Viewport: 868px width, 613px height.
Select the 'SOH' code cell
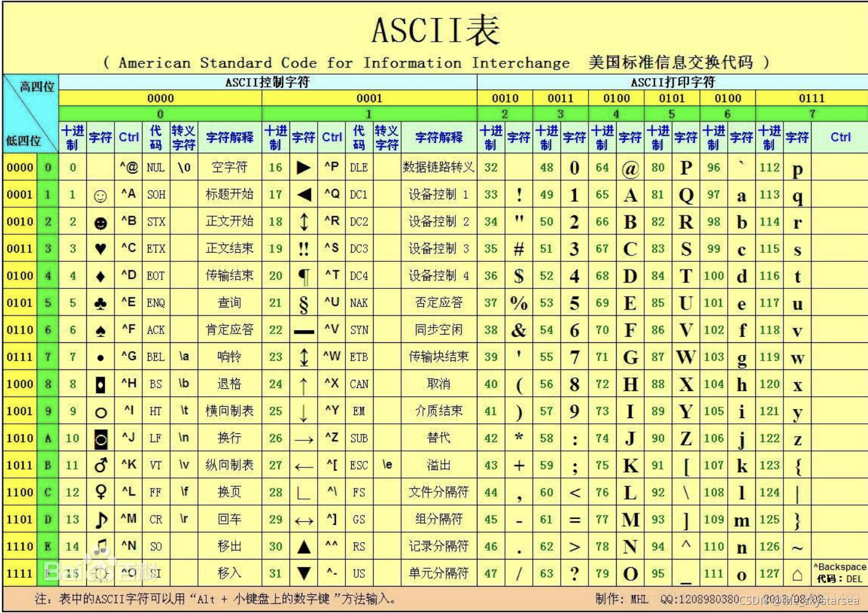coord(156,194)
